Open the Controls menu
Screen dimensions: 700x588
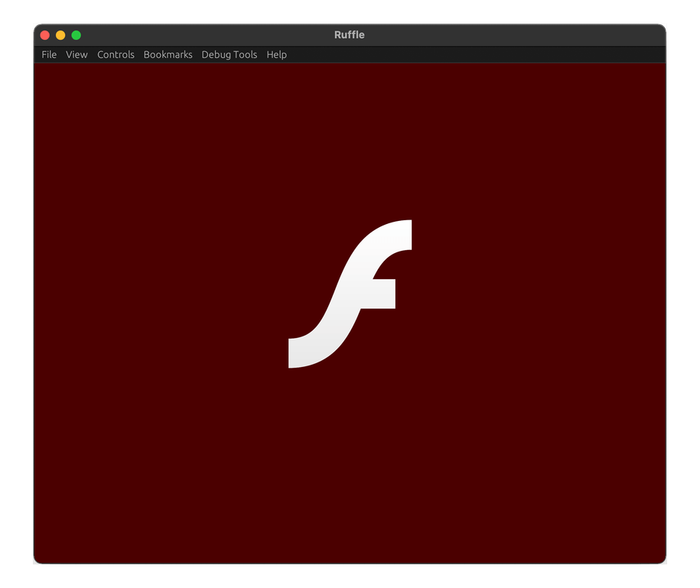[116, 54]
